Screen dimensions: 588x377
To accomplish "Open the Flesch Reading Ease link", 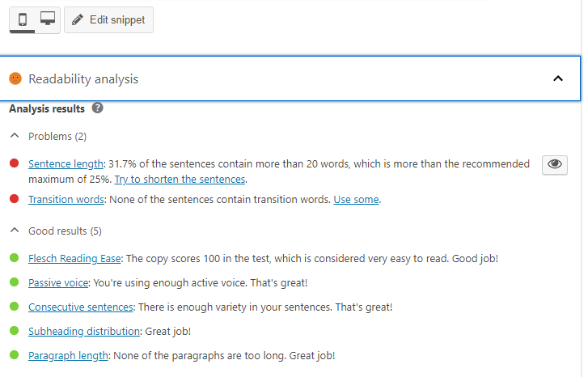I will 74,259.
